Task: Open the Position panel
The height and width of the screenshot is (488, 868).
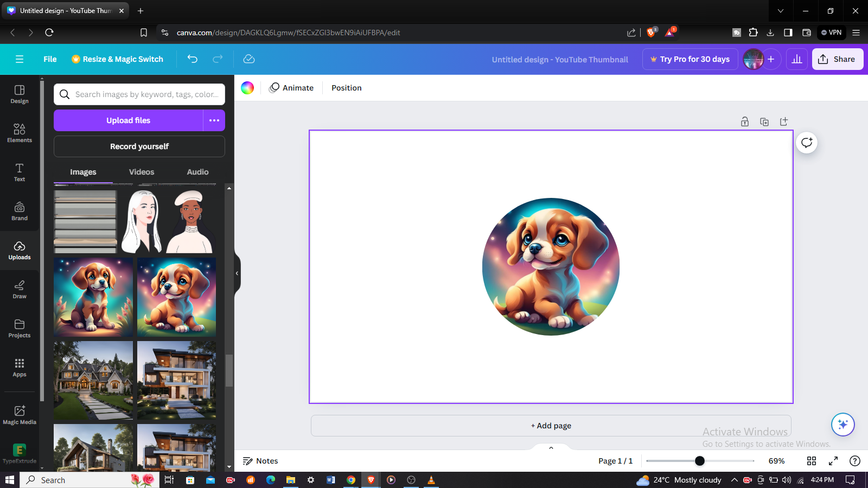Action: click(347, 88)
